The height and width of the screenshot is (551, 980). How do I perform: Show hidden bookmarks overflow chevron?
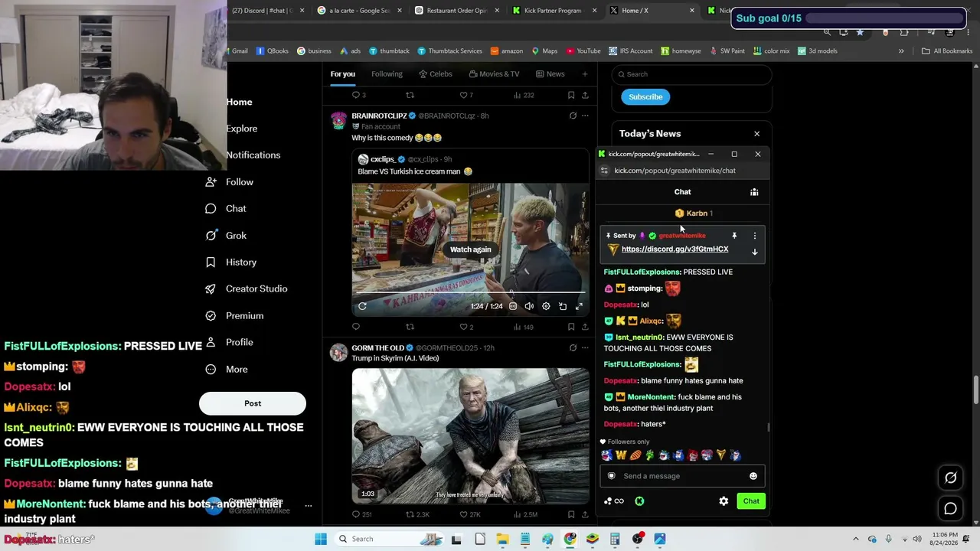tap(901, 51)
